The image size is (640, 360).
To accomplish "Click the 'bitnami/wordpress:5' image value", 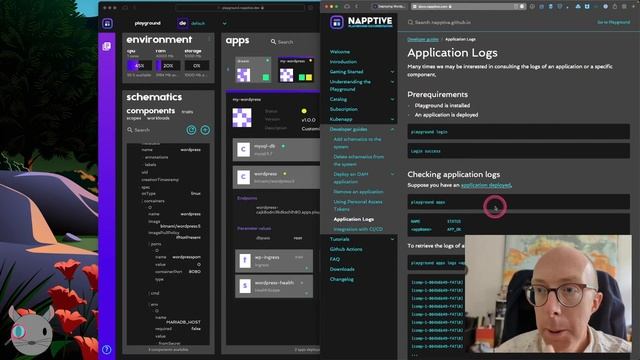I will 180,226.
